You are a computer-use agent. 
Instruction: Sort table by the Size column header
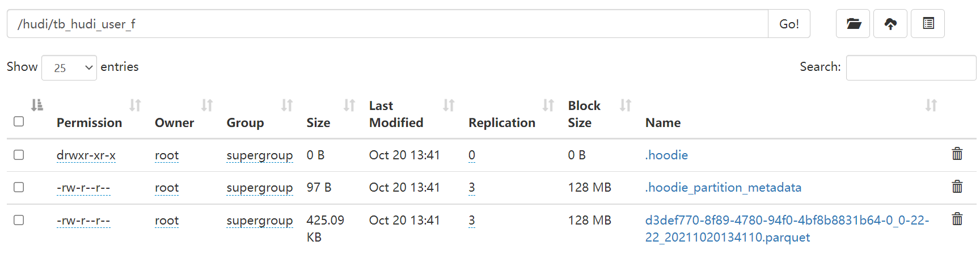click(x=318, y=122)
